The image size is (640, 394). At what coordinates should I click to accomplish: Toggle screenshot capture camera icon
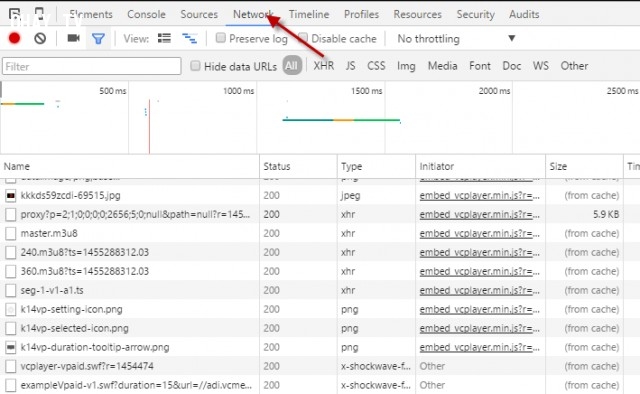[73, 38]
